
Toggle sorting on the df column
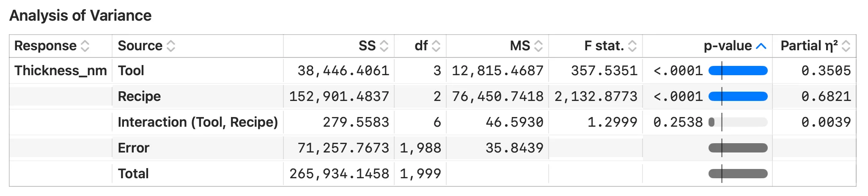(436, 46)
